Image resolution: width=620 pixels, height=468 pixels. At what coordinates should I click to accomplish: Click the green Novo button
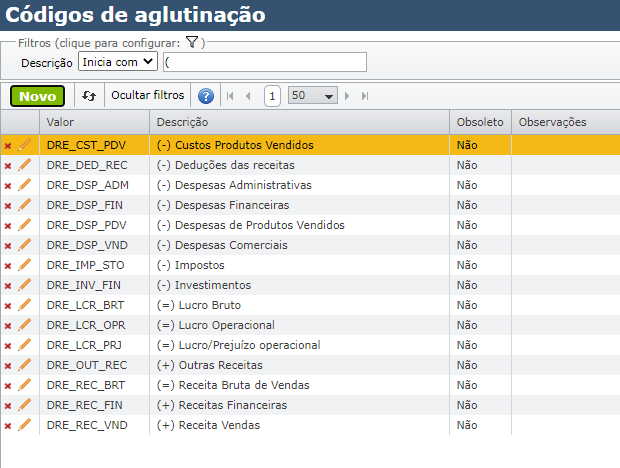(38, 96)
